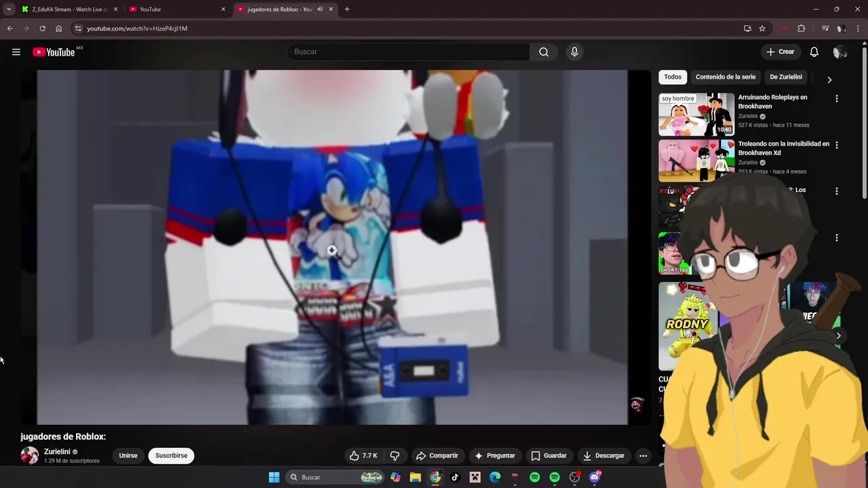Open Arruinando Roleplays en Brookhaven title

[772, 102]
